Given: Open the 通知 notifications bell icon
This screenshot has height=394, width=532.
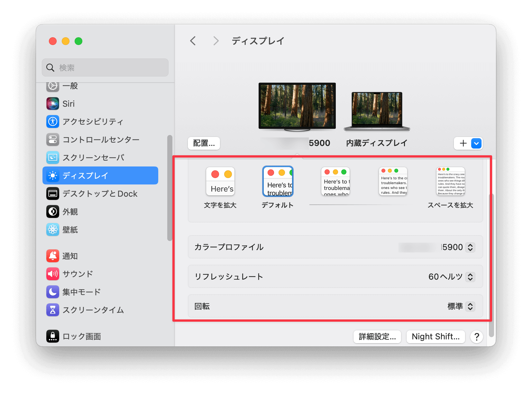Looking at the screenshot, I should (53, 256).
